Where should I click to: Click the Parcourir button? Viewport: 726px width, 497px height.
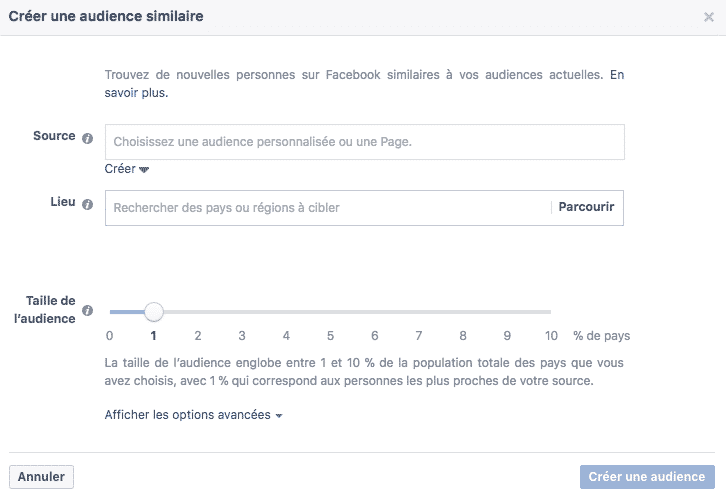tap(586, 208)
